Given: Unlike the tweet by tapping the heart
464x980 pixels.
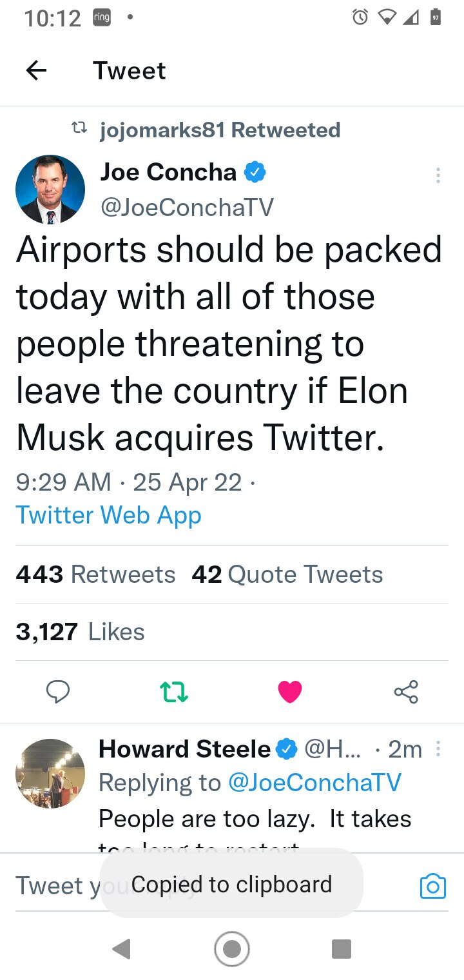Looking at the screenshot, I should (290, 691).
